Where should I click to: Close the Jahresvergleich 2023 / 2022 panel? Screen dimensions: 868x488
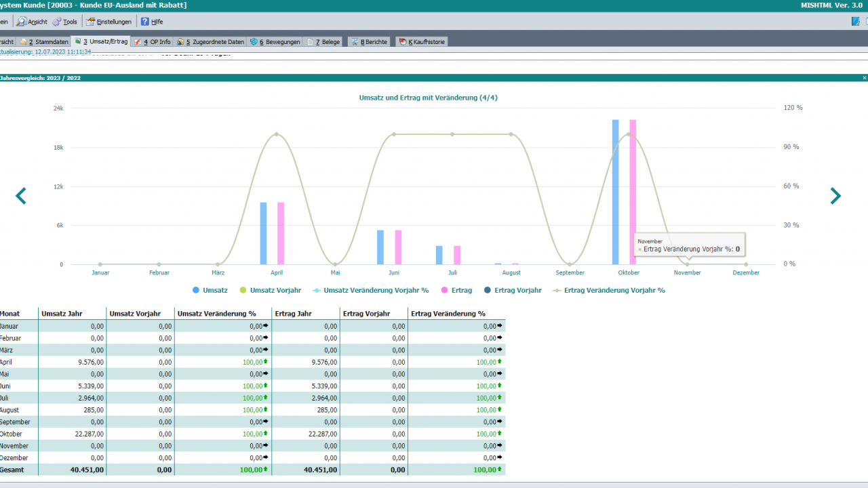pos(865,78)
